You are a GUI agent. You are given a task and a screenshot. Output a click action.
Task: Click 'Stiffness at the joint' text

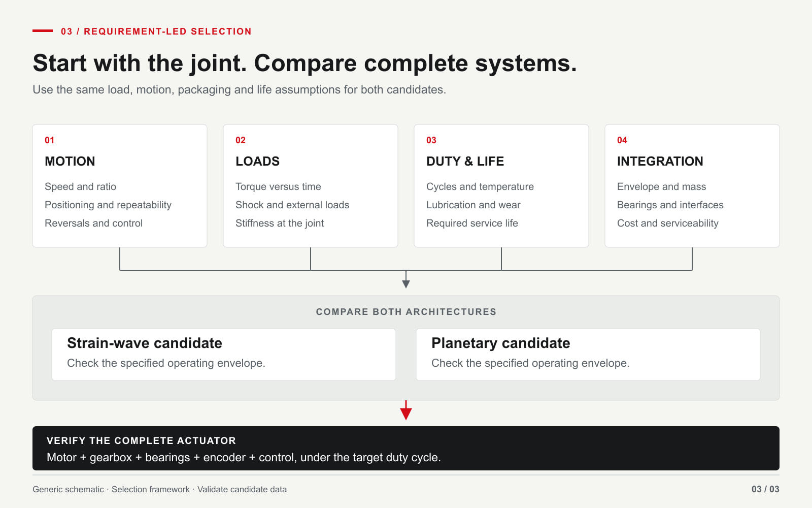(280, 224)
